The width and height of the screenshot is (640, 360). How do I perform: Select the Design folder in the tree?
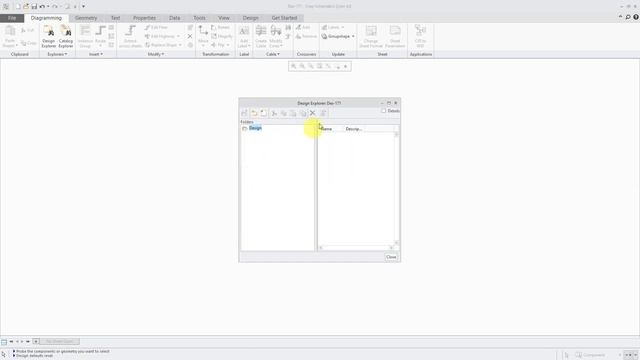pos(255,128)
